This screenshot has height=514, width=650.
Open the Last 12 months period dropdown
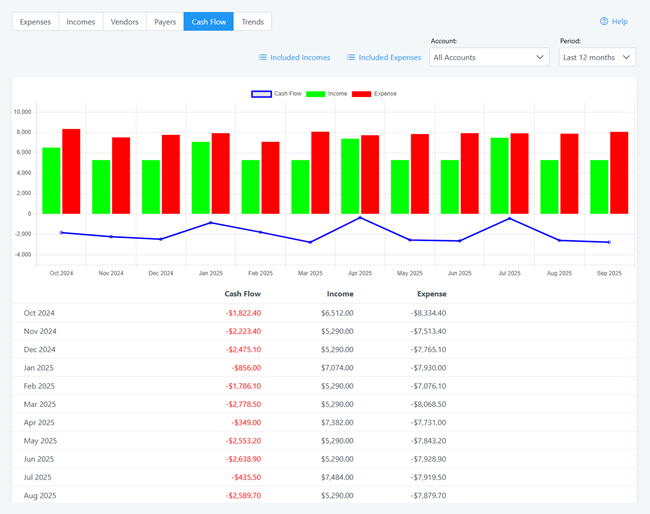597,58
